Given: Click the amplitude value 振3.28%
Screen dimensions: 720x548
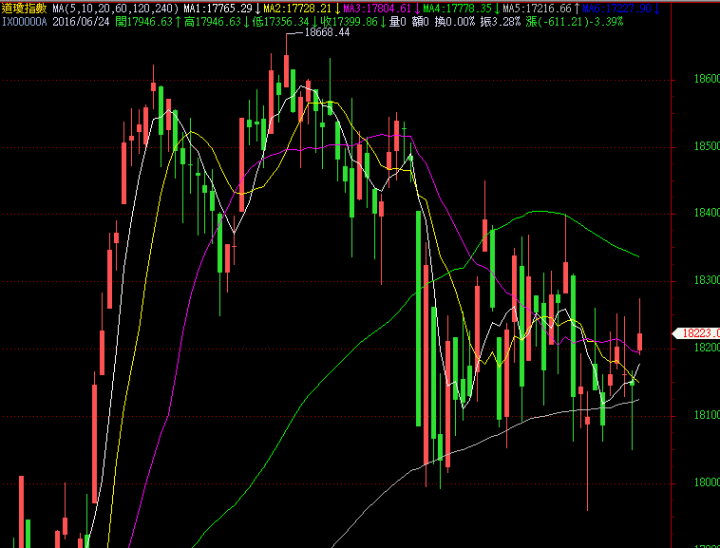Looking at the screenshot, I should tap(501, 22).
